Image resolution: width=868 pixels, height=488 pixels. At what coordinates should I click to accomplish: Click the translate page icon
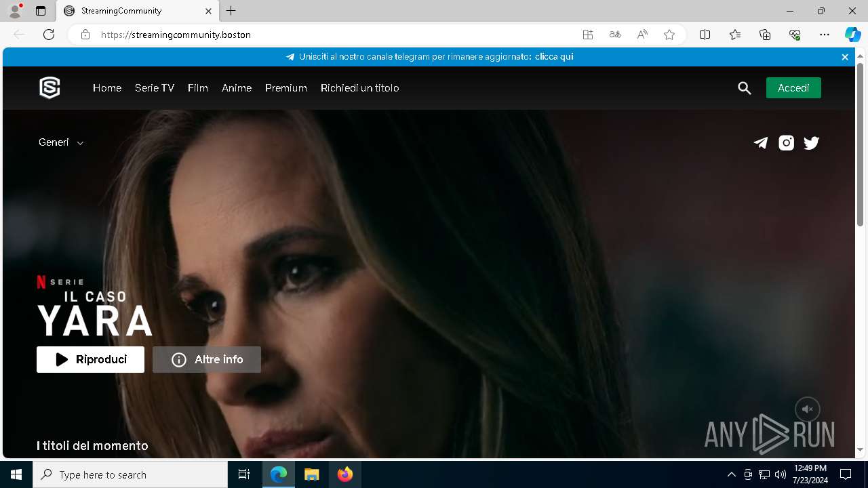[x=615, y=35]
